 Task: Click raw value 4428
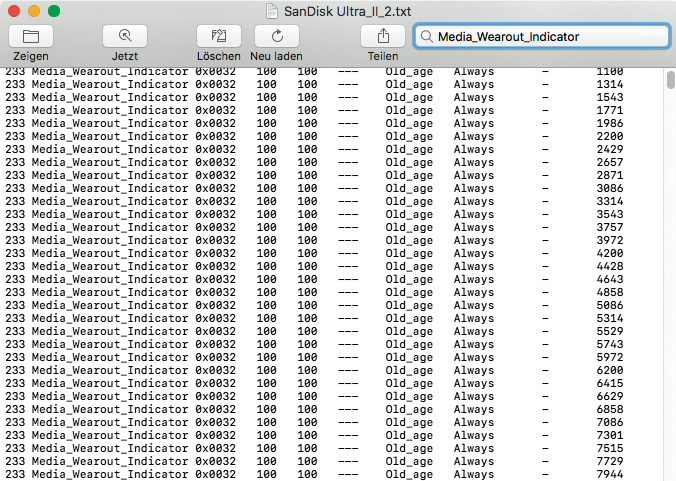610,266
